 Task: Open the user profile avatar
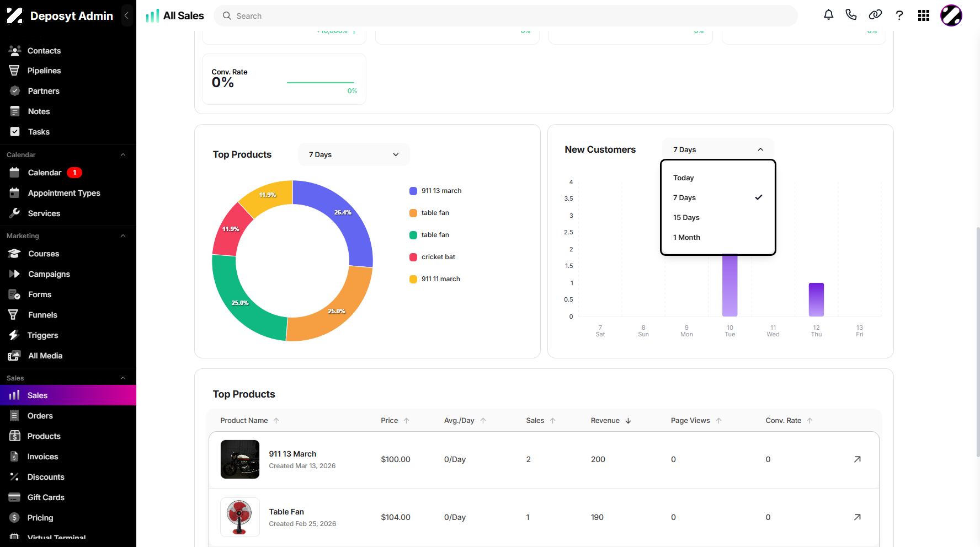pos(951,15)
